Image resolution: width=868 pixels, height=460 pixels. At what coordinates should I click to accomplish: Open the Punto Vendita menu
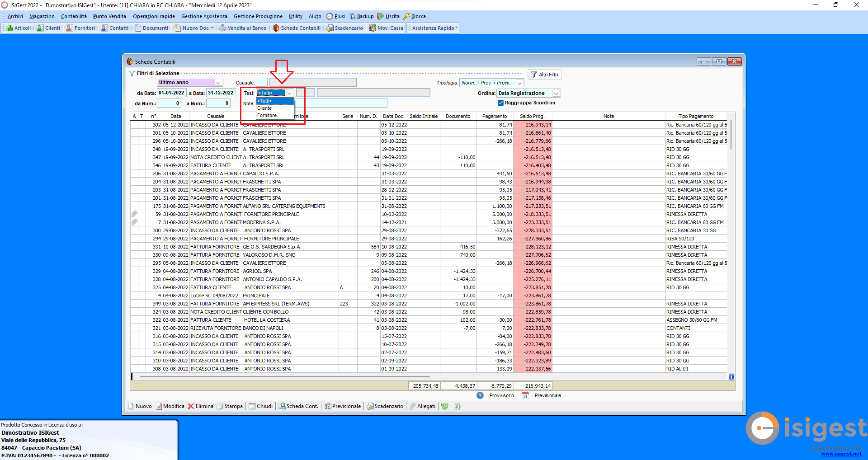click(109, 16)
